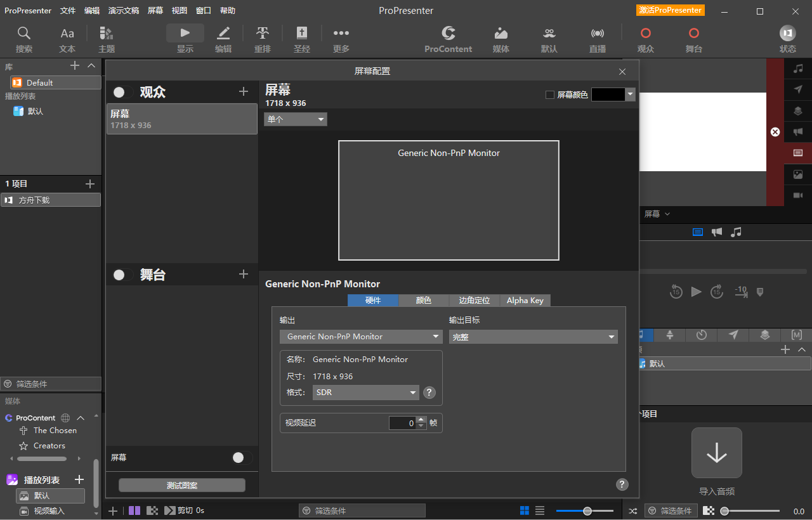Image resolution: width=812 pixels, height=520 pixels.
Task: Select the 方舟下载 item in the playlist
Action: coord(51,200)
